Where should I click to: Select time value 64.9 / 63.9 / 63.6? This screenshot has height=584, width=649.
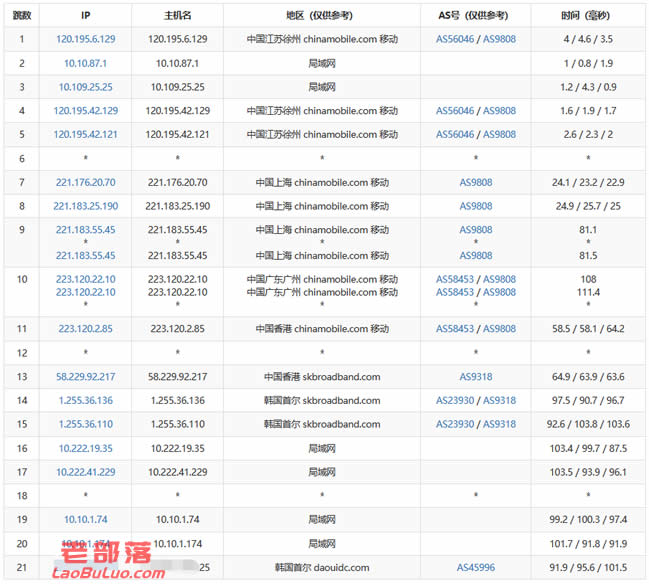(588, 377)
